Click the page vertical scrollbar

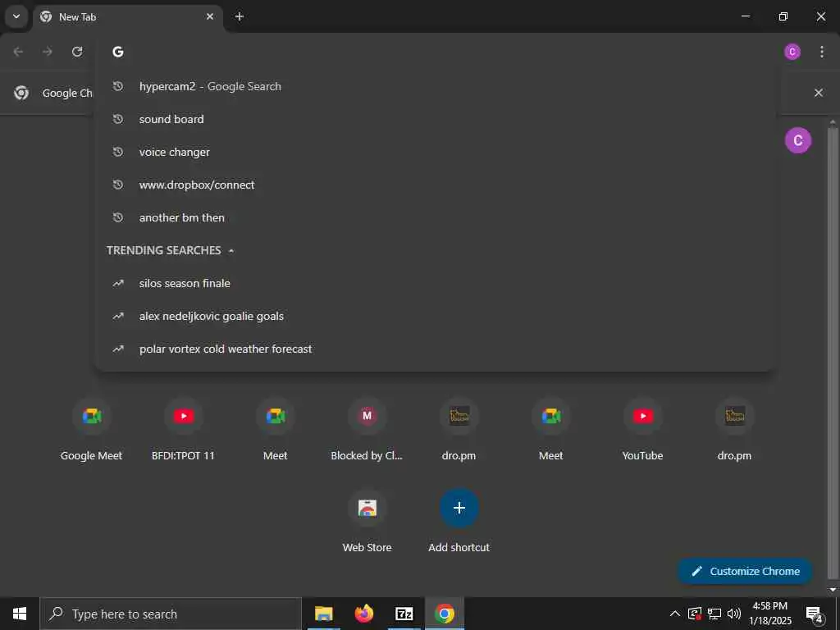click(833, 354)
